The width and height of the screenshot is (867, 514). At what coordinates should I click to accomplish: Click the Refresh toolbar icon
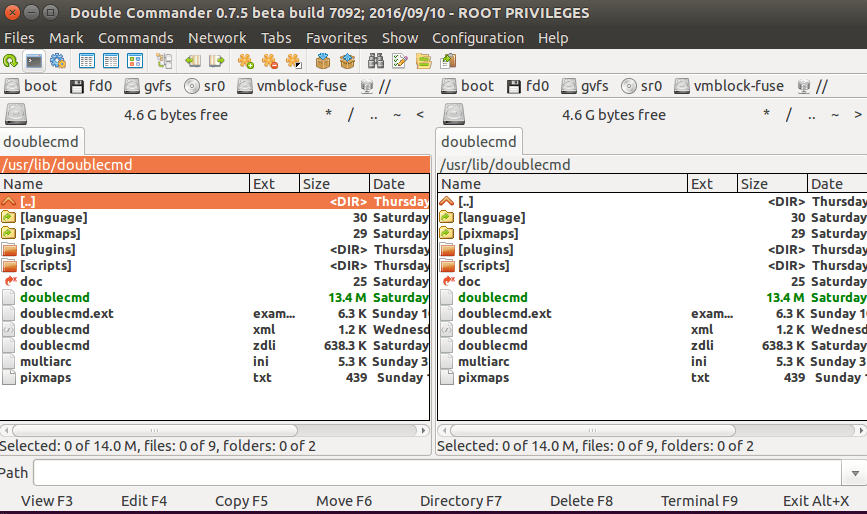pyautogui.click(x=11, y=61)
